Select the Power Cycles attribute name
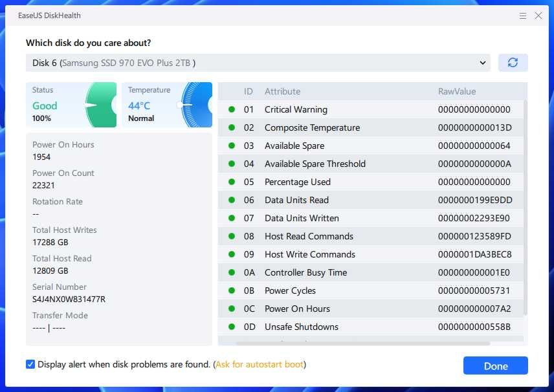The height and width of the screenshot is (392, 554). (x=290, y=290)
